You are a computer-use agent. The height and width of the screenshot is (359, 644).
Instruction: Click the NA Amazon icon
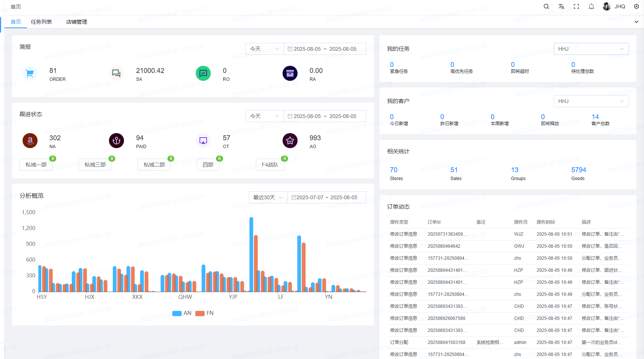(30, 141)
